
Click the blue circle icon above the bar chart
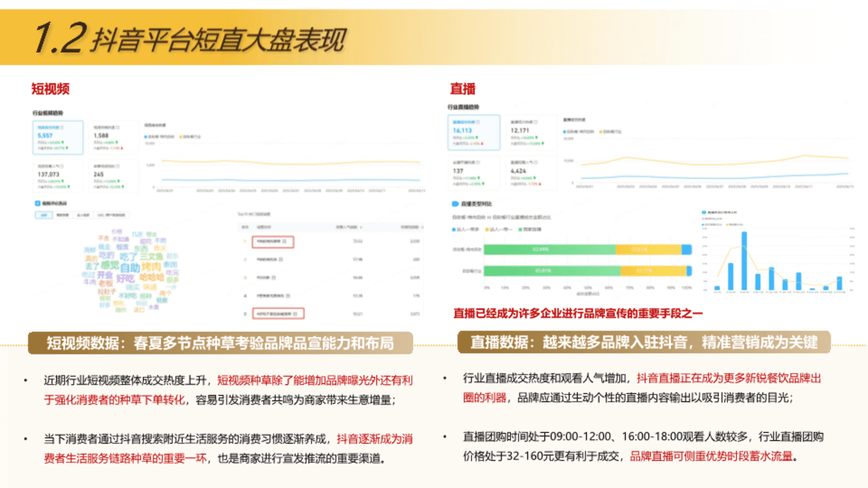click(x=704, y=212)
